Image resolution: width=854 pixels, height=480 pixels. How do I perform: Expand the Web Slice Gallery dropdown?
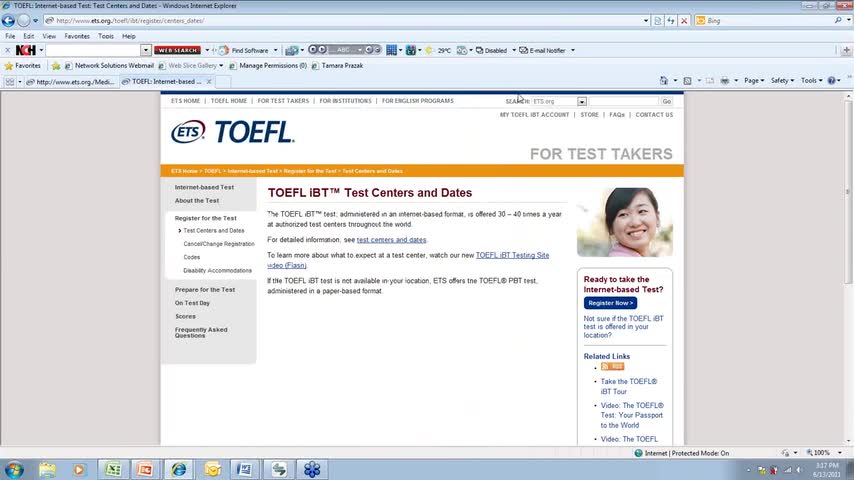(x=221, y=65)
